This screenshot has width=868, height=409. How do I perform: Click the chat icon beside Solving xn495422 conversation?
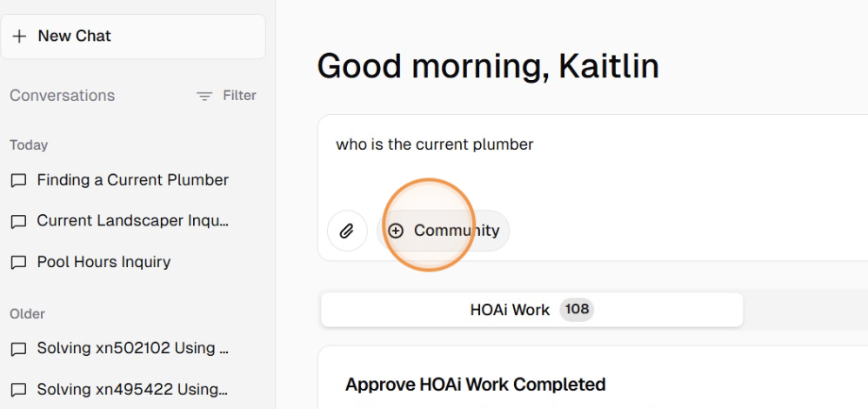click(x=18, y=390)
